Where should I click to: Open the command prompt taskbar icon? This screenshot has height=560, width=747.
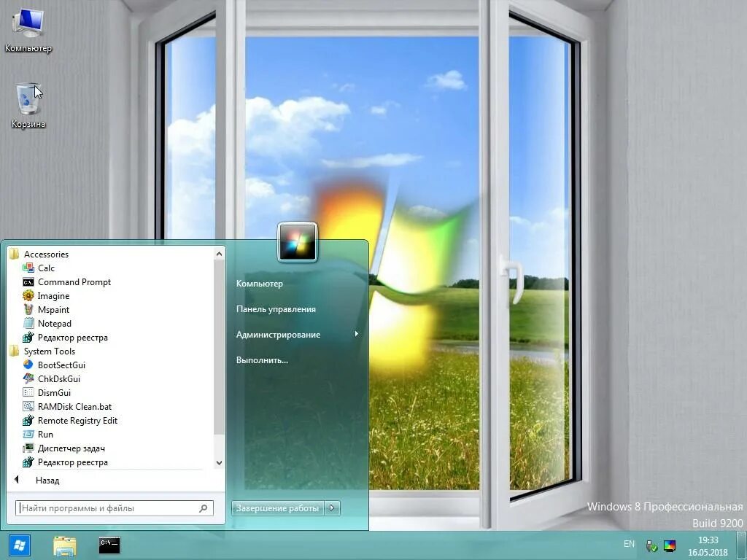109,545
